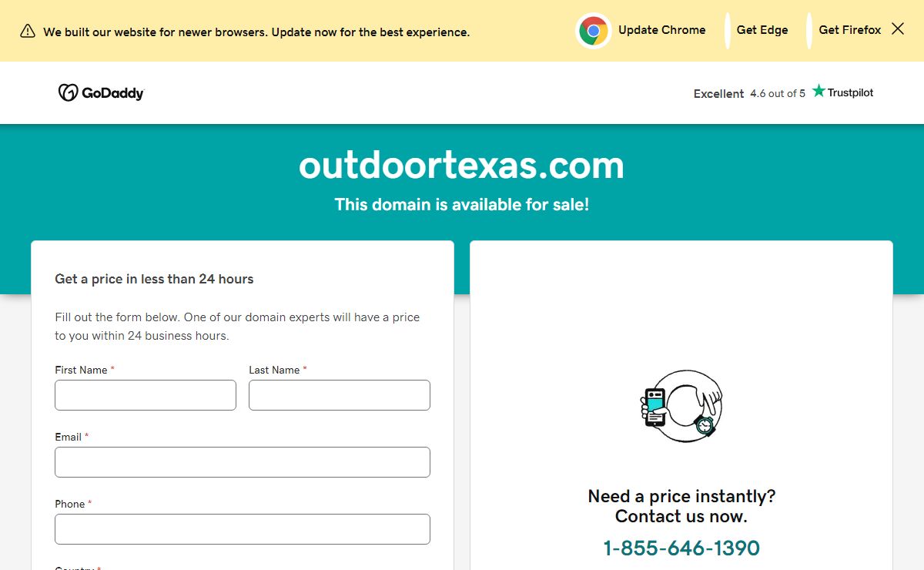Image resolution: width=924 pixels, height=570 pixels.
Task: Click 'Need a price instantly?' text
Action: [681, 496]
